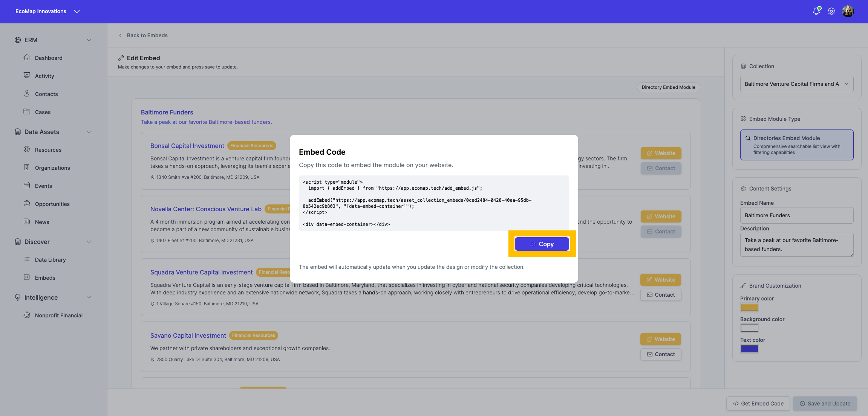Viewport: 868px width, 416px height.
Task: Open Bonsal Capital Investment title link
Action: pos(187,146)
